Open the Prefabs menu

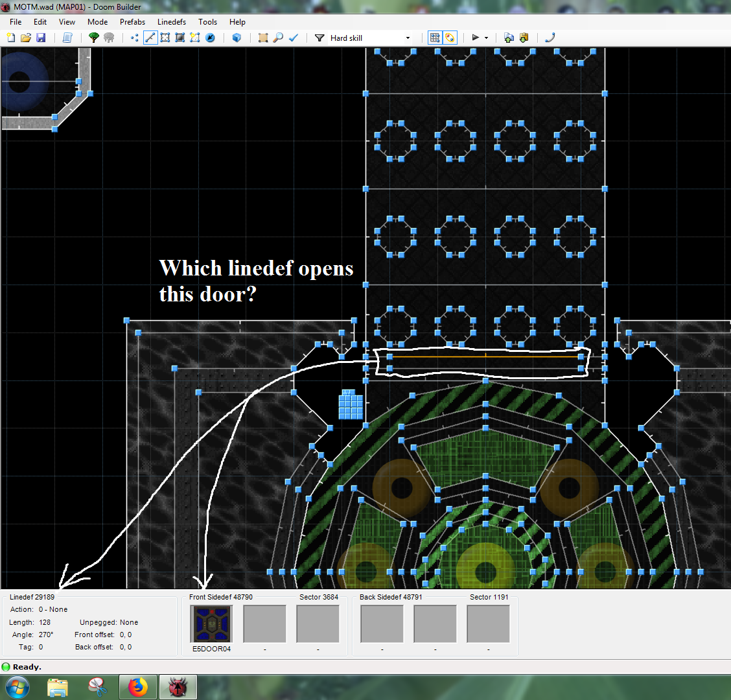[132, 22]
